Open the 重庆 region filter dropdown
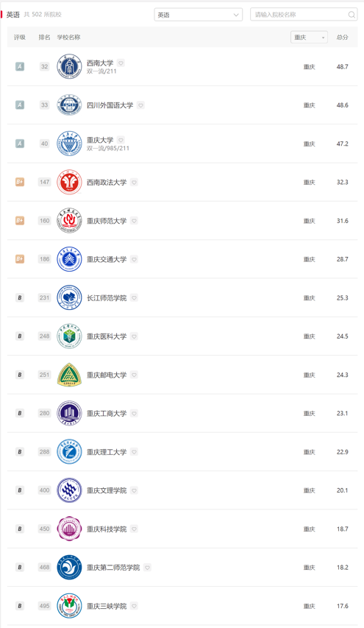This screenshot has width=364, height=628. click(x=309, y=38)
